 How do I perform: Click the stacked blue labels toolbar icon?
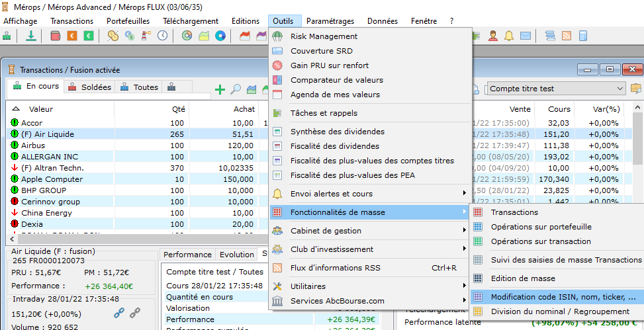click(550, 36)
